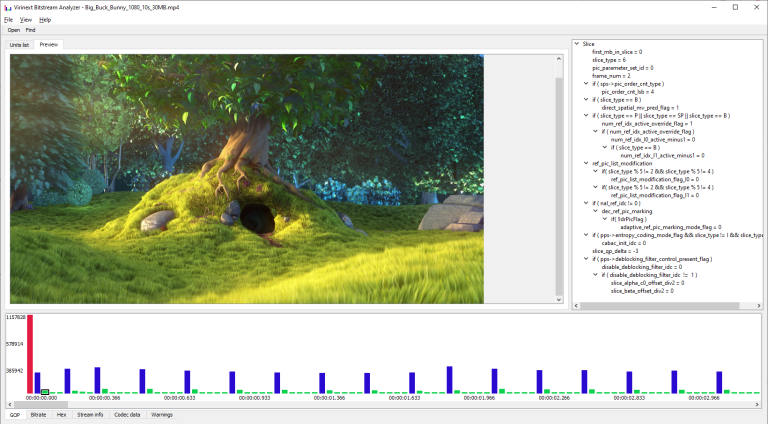Click the red I-frame bar in GOP chart
768x424 pixels.
pyautogui.click(x=30, y=354)
